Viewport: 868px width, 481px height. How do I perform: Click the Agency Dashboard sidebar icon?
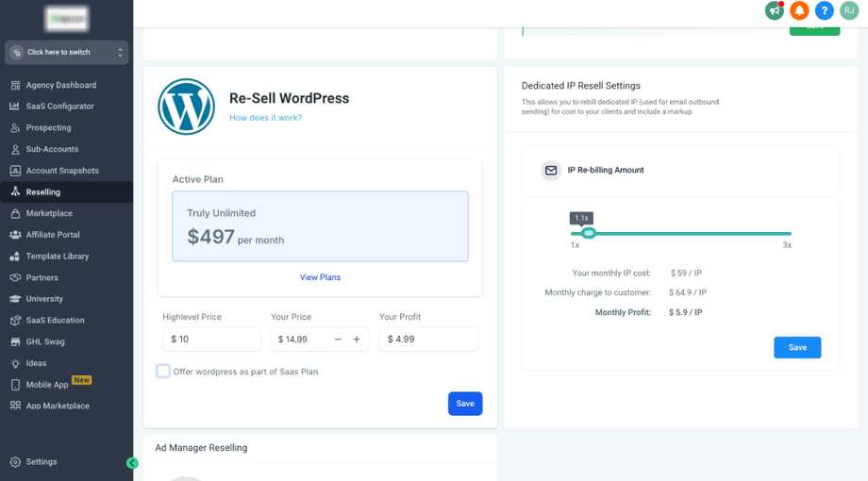tap(15, 85)
